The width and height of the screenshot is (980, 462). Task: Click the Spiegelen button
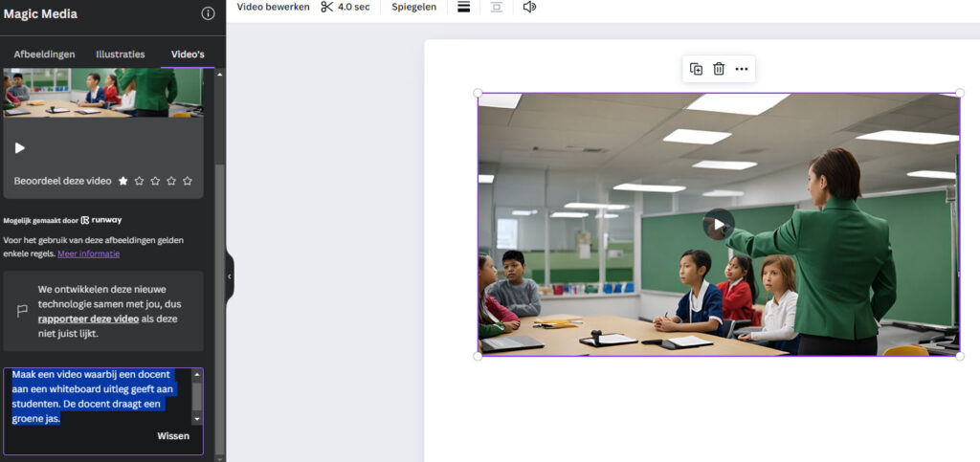(413, 7)
